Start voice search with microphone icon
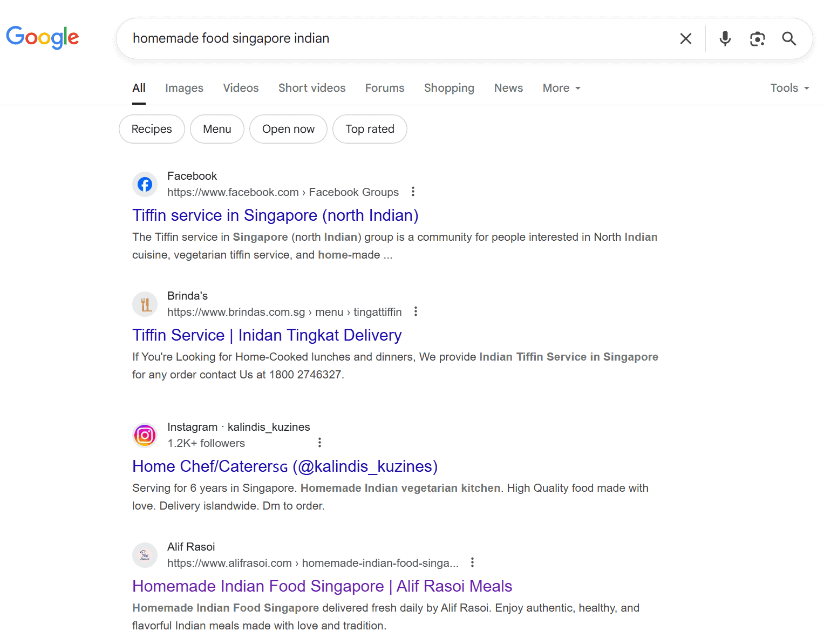This screenshot has width=824, height=644. point(725,38)
